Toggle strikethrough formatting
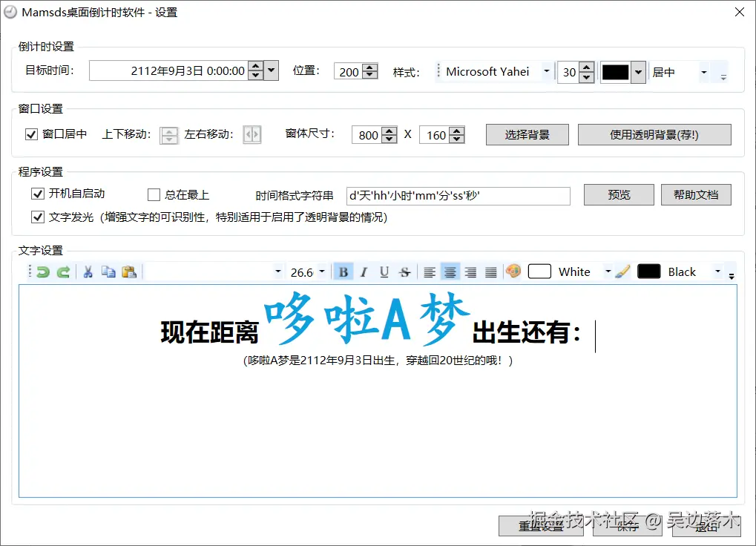This screenshot has height=546, width=756. (x=404, y=272)
